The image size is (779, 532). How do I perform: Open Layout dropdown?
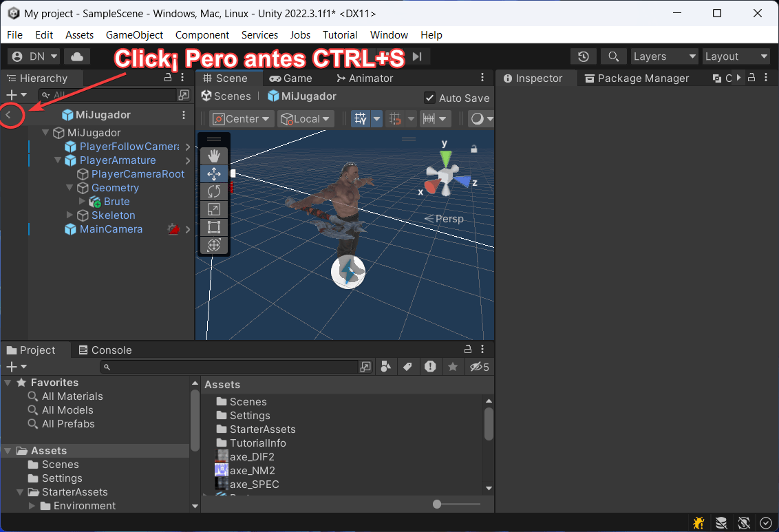click(736, 56)
